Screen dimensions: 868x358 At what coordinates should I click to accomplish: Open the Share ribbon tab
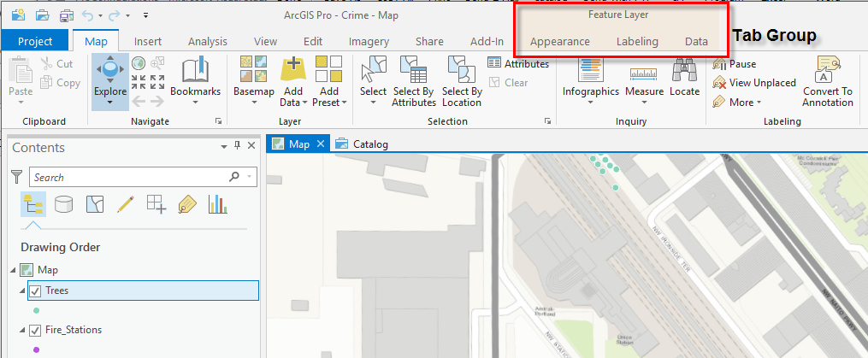coord(429,42)
